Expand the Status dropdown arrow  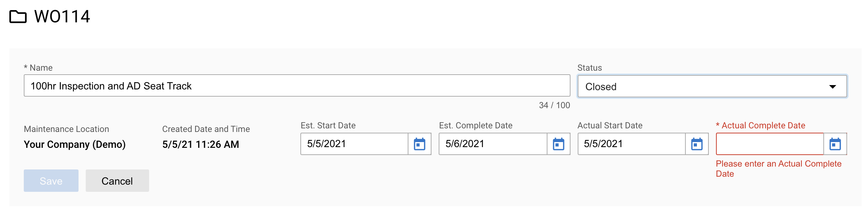click(x=832, y=87)
